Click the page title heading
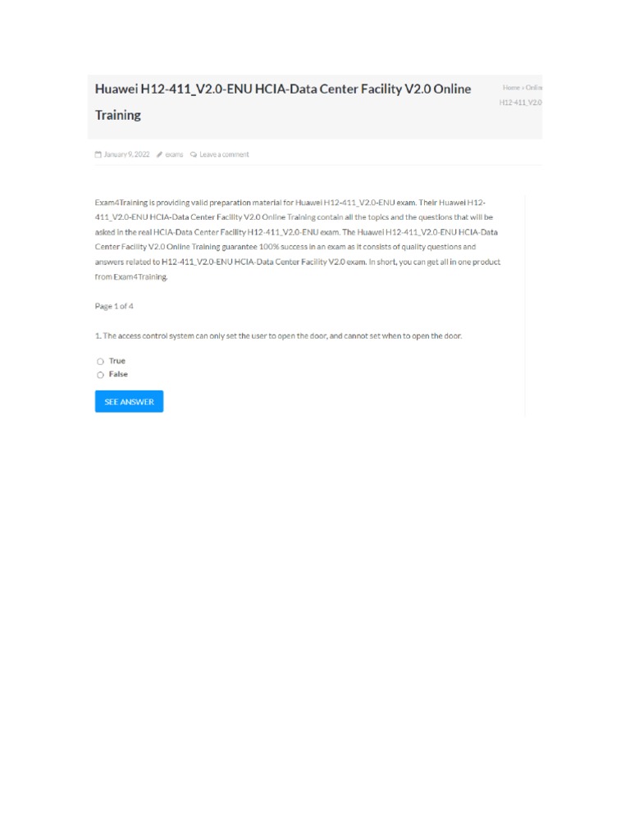 point(283,102)
